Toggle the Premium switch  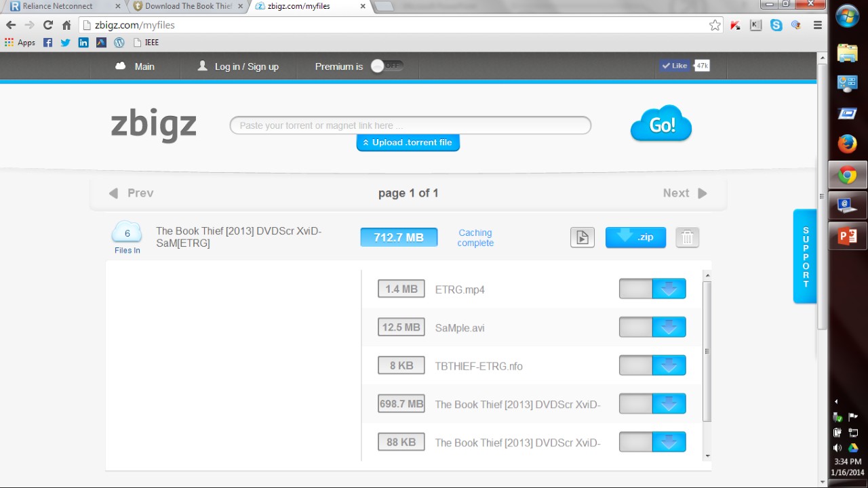(x=387, y=66)
